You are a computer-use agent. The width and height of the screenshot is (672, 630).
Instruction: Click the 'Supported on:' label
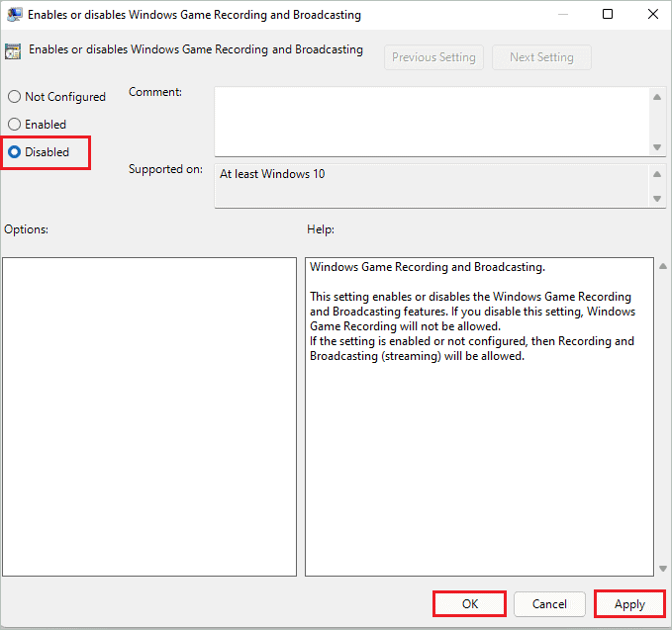click(165, 169)
